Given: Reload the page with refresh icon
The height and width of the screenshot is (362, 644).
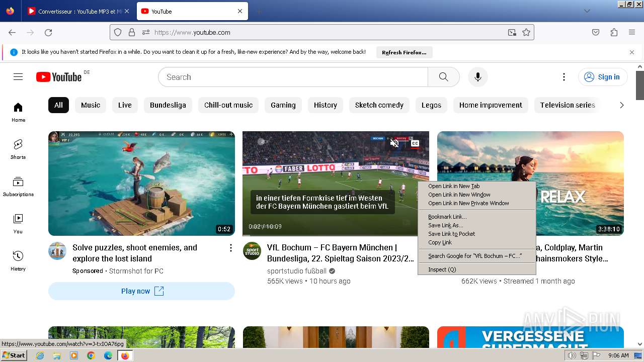Looking at the screenshot, I should coord(48,32).
